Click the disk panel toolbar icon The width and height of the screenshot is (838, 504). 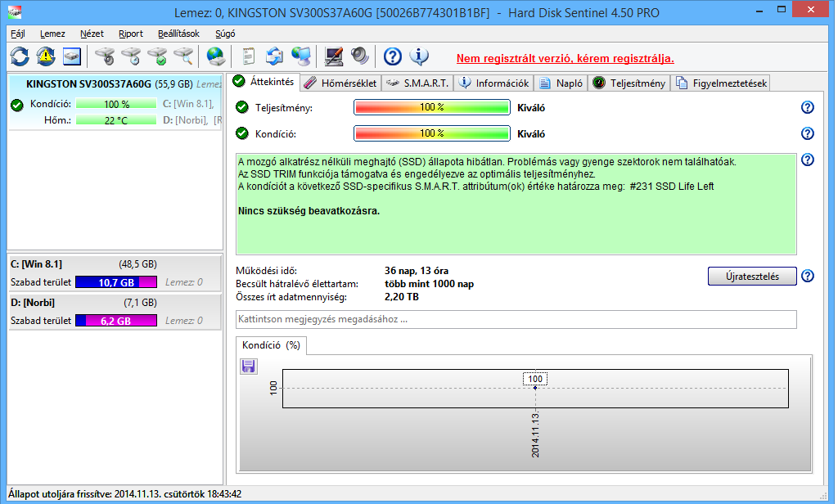pos(72,56)
